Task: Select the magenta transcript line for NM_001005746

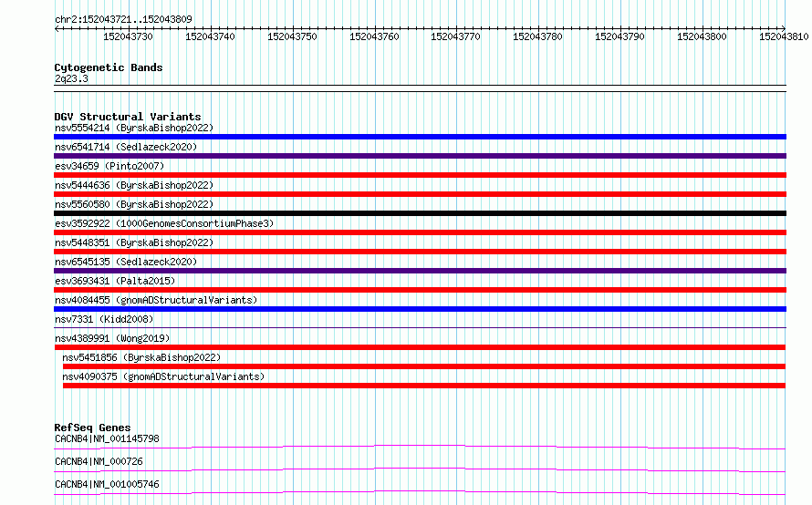Action: click(420, 492)
